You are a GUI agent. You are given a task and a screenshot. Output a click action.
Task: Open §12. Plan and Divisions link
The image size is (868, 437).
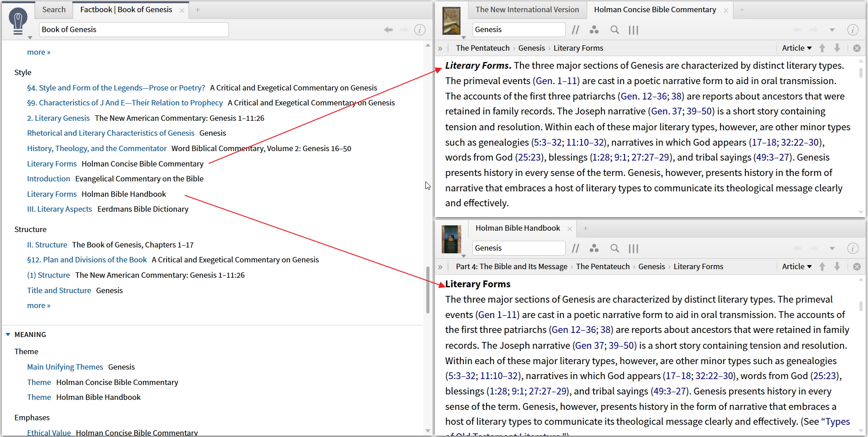click(x=87, y=260)
